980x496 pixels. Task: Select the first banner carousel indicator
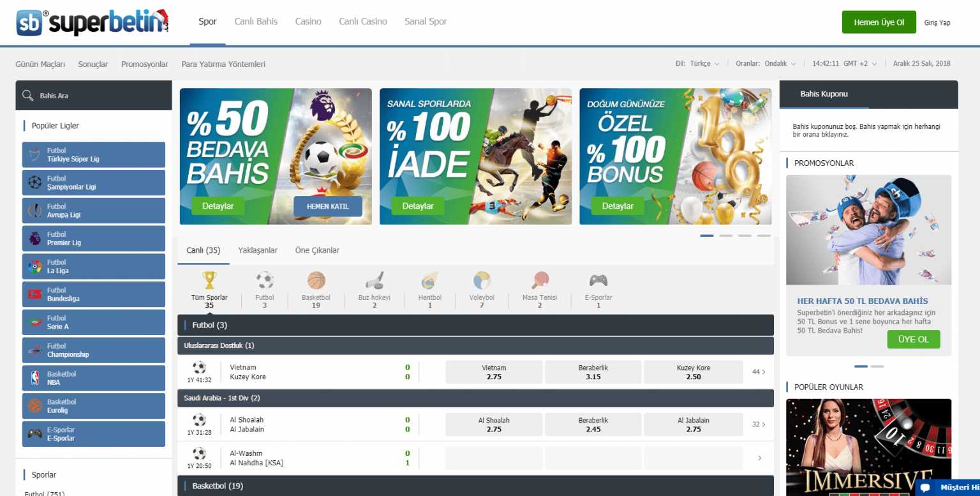tap(706, 236)
